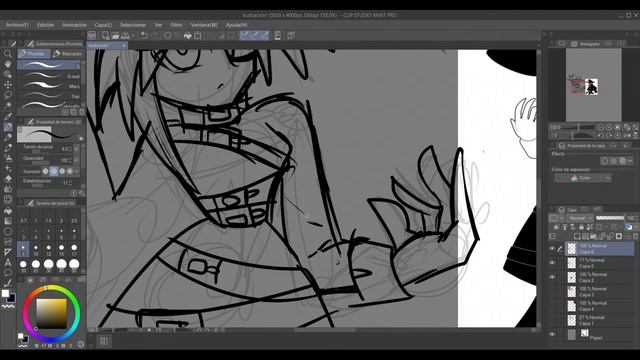Open the Edición menu
Screen dimensions: 640x360
[x=45, y=25]
